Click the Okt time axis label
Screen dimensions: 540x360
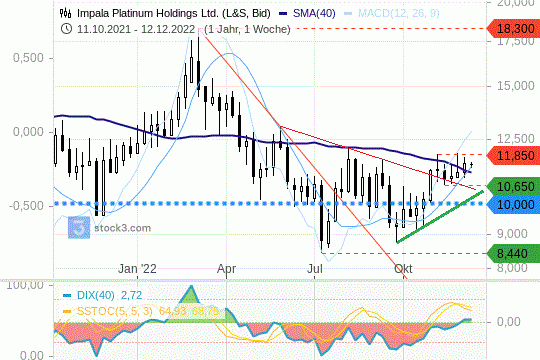(x=403, y=269)
